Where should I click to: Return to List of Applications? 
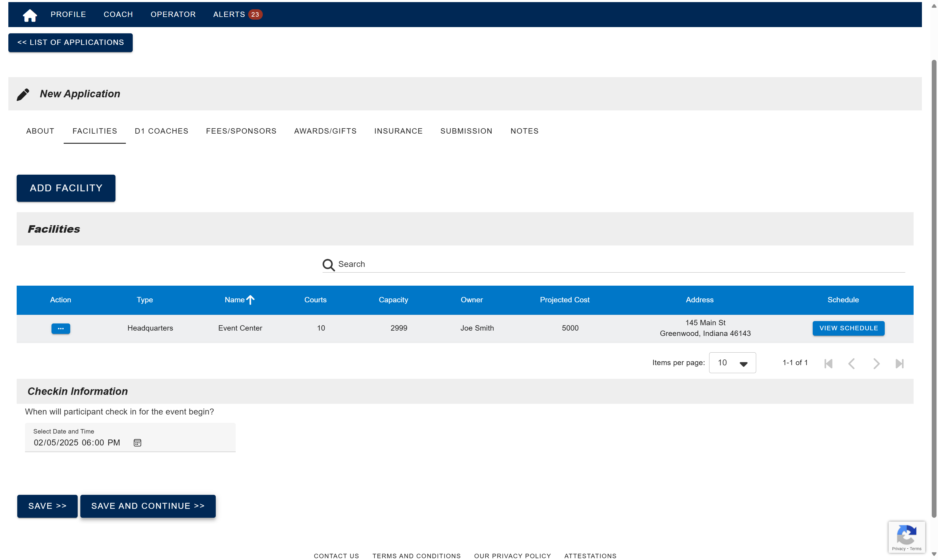pos(71,42)
